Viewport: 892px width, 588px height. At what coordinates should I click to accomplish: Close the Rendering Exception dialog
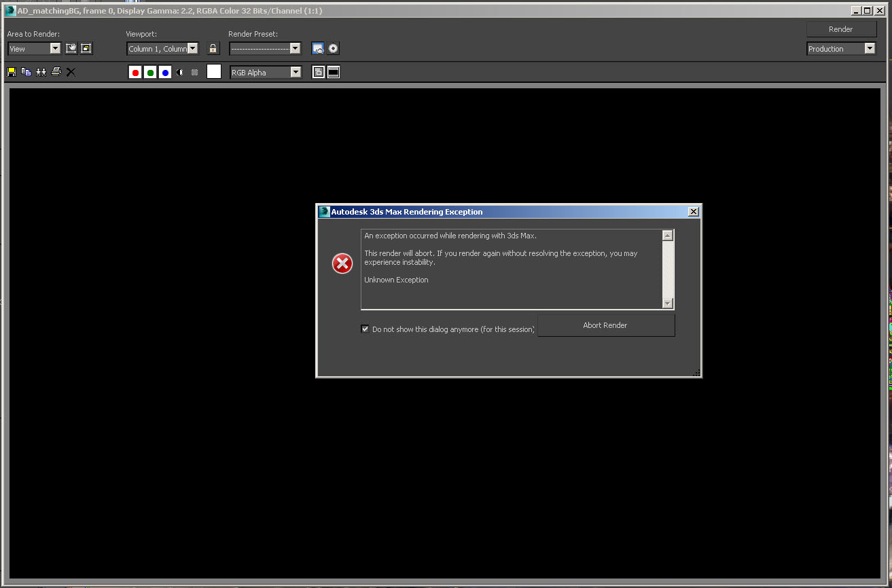(694, 212)
